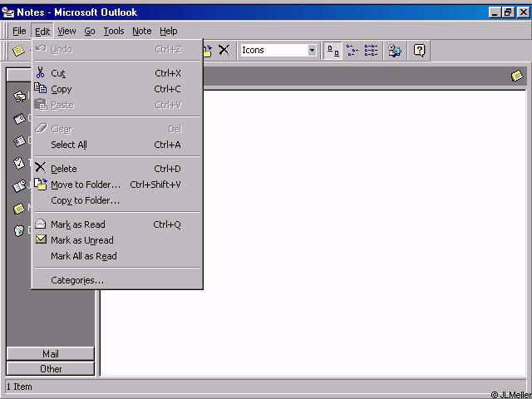Choose Mark as Read menu entry
The height and width of the screenshot is (399, 532).
[x=117, y=224]
